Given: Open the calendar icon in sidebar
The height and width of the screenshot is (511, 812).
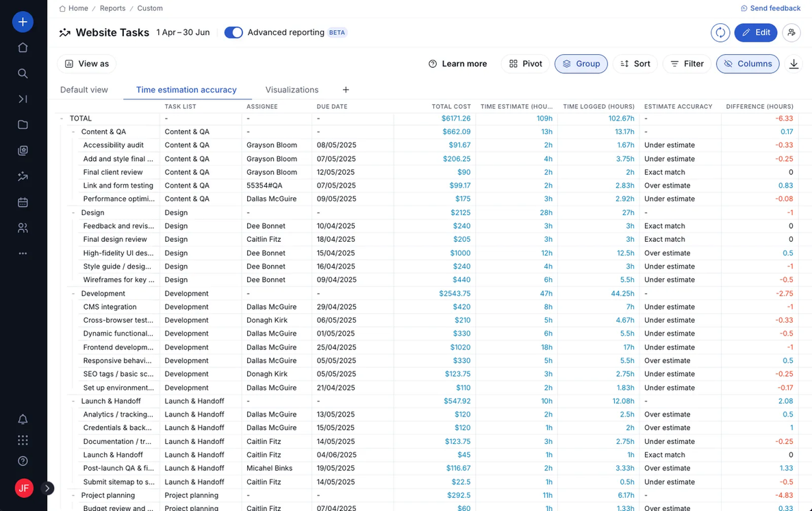Looking at the screenshot, I should coord(23,202).
